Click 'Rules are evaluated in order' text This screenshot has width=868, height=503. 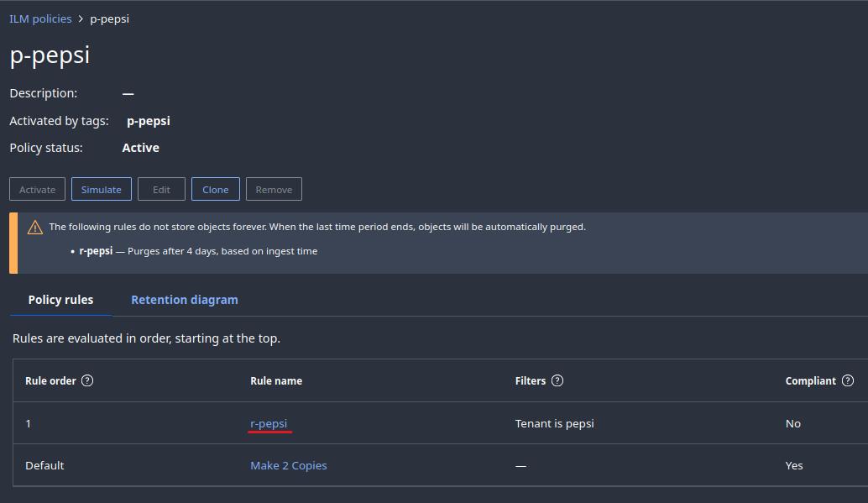coord(146,338)
